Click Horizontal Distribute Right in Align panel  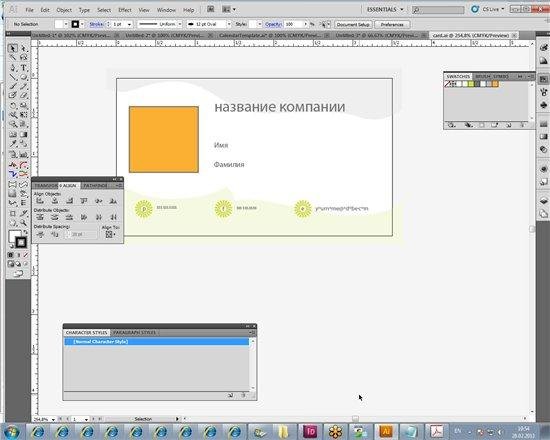coord(113,218)
